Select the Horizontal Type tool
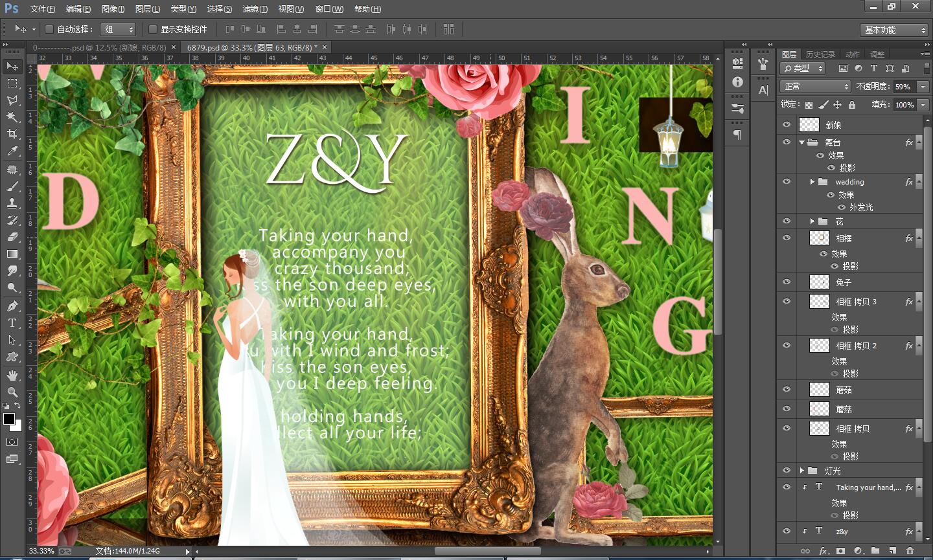The image size is (933, 560). coord(12,323)
